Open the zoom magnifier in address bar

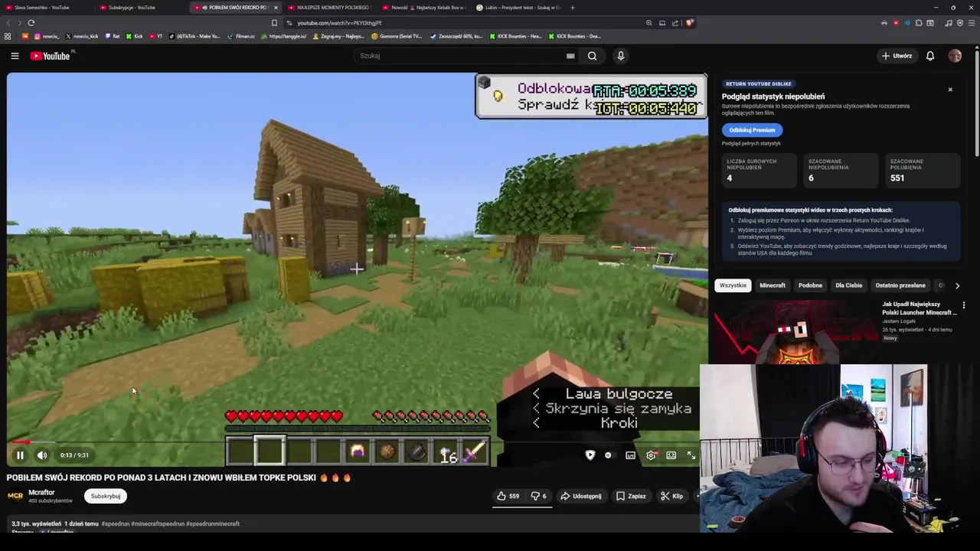click(649, 23)
